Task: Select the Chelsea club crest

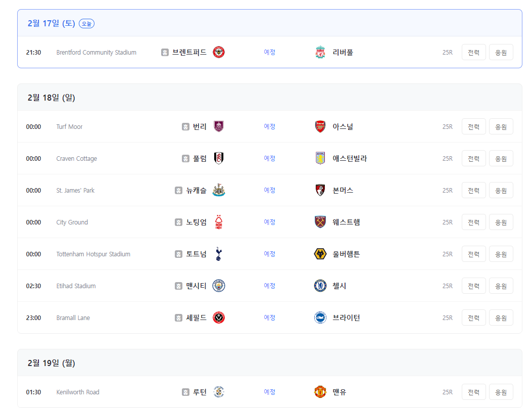Action: (320, 286)
